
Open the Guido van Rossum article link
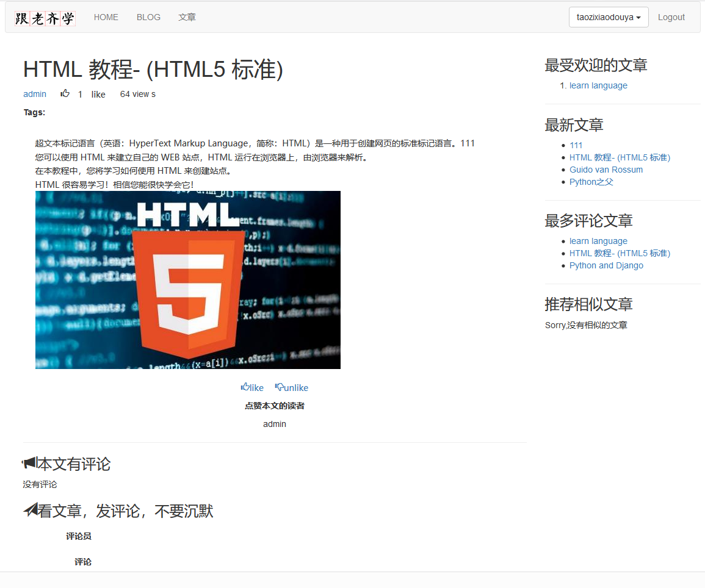point(606,170)
